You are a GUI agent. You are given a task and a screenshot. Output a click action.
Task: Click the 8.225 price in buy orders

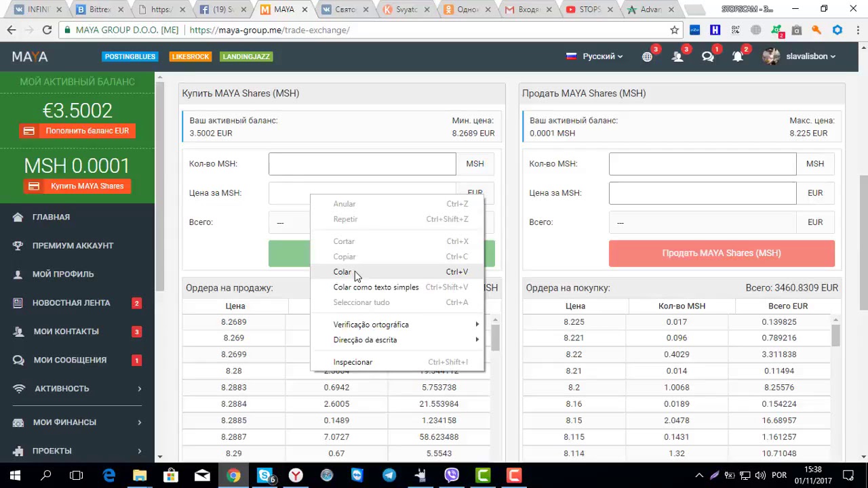pos(574,322)
